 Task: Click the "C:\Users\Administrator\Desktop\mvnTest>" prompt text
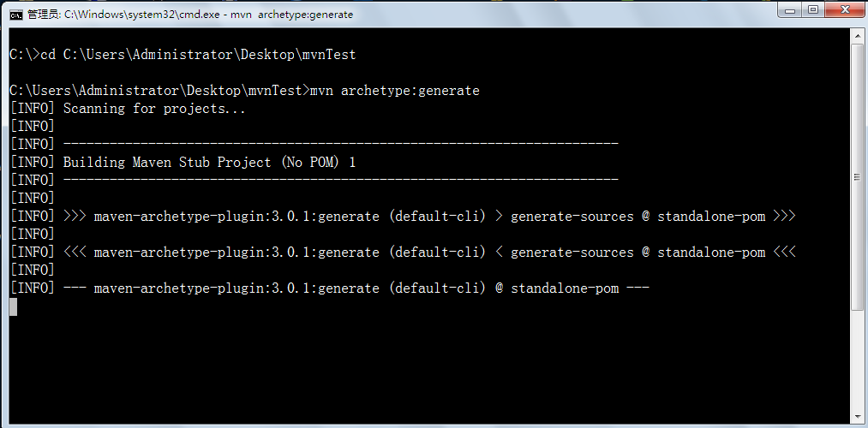[159, 91]
